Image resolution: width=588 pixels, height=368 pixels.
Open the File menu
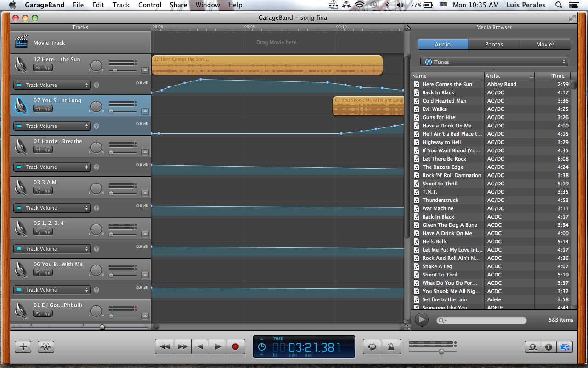click(x=78, y=5)
